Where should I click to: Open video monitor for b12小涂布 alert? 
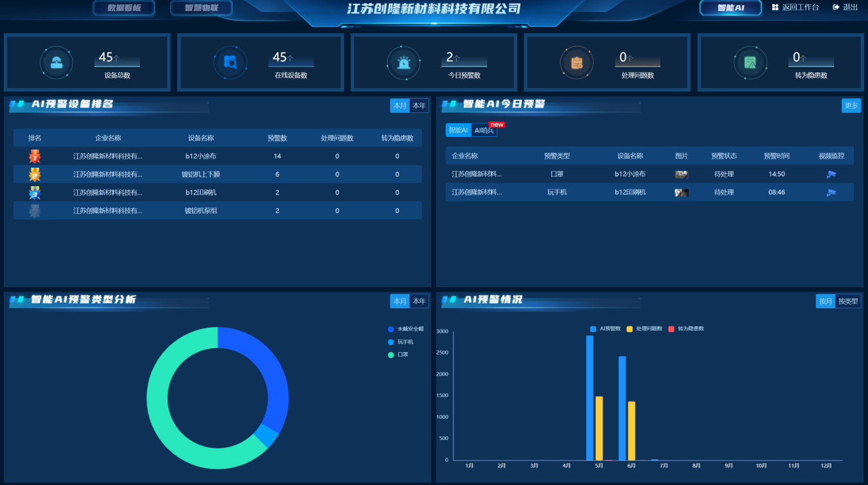pyautogui.click(x=831, y=174)
